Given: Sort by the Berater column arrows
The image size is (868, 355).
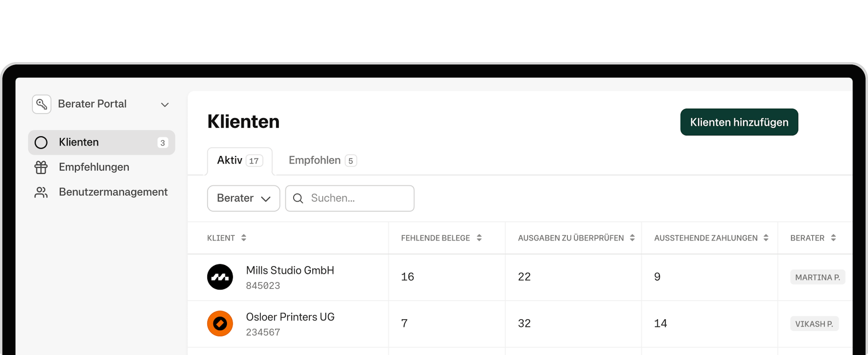Looking at the screenshot, I should pos(833,238).
